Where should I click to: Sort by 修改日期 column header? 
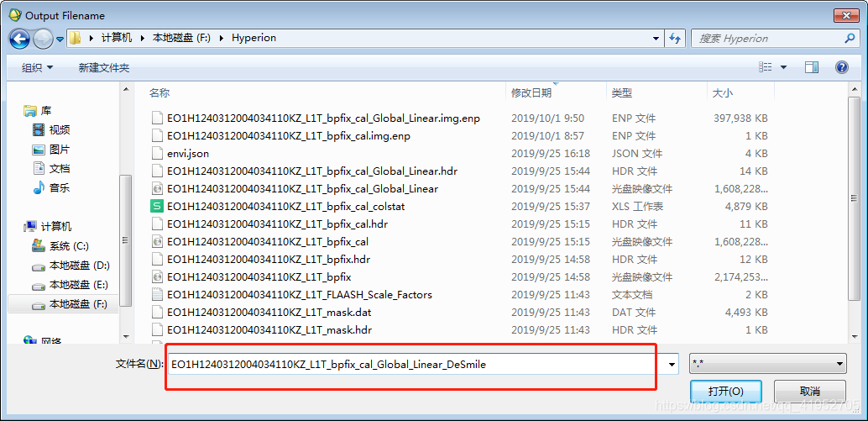(x=531, y=93)
